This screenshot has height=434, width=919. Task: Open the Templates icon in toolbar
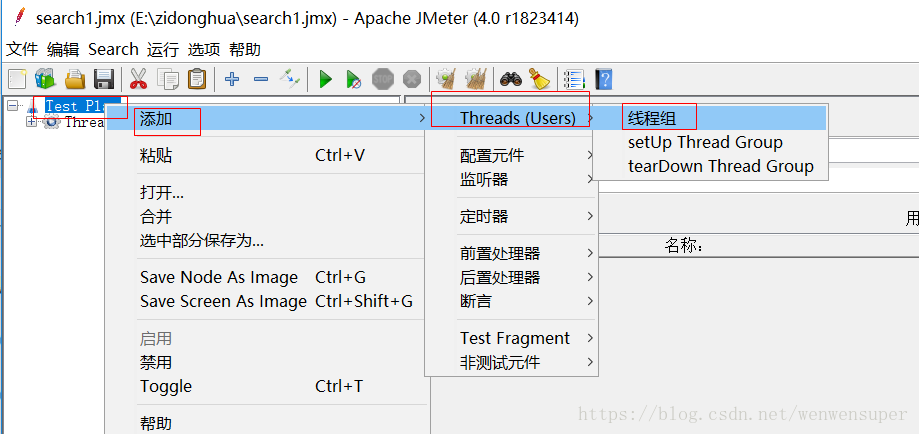click(45, 79)
